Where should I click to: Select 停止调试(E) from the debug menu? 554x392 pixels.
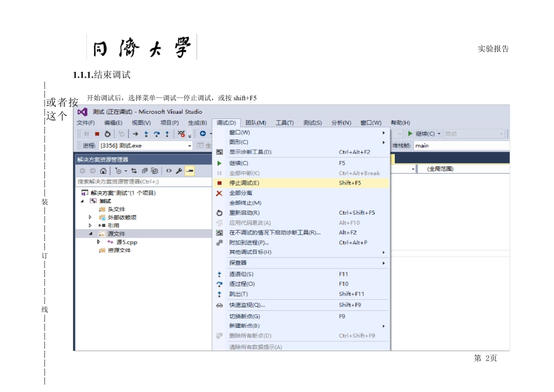pos(301,183)
